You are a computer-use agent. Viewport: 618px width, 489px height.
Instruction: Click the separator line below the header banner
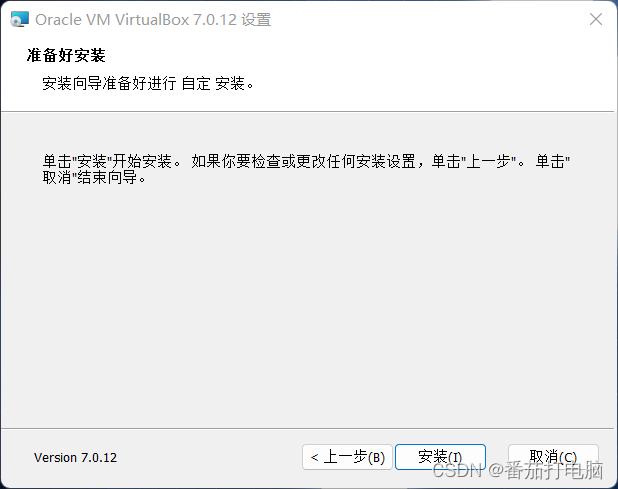[x=307, y=112]
